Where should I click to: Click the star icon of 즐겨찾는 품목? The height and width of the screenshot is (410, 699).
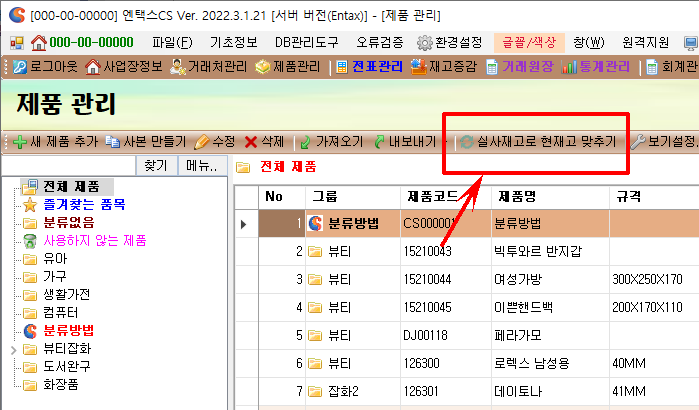click(x=30, y=205)
